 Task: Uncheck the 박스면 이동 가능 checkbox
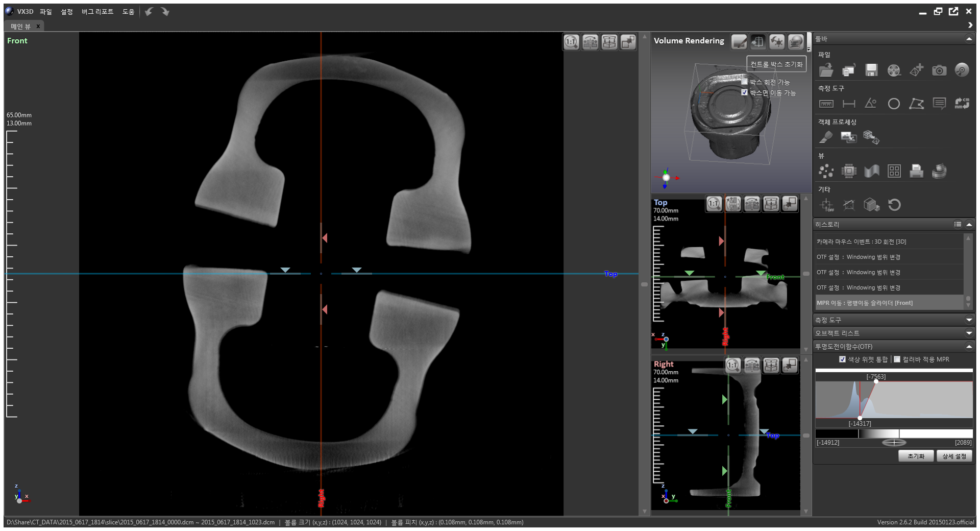click(744, 92)
